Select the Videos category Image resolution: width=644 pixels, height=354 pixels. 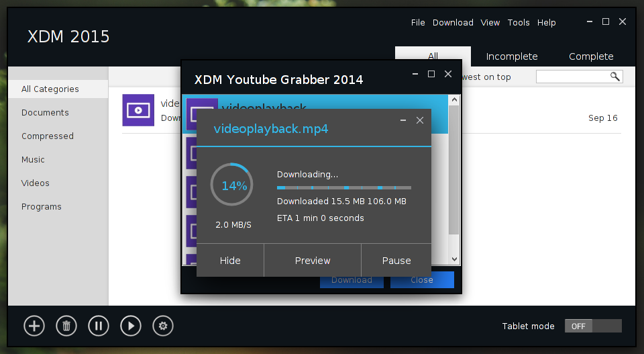[x=36, y=183]
